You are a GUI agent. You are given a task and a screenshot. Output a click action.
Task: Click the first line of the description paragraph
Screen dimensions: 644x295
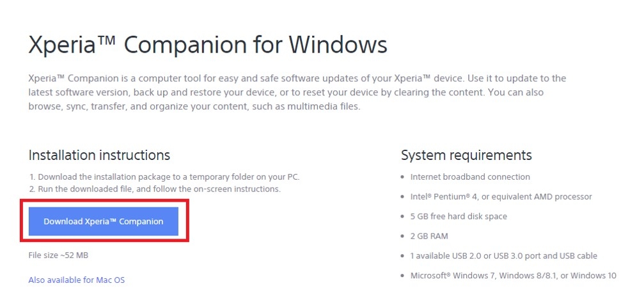(x=297, y=79)
